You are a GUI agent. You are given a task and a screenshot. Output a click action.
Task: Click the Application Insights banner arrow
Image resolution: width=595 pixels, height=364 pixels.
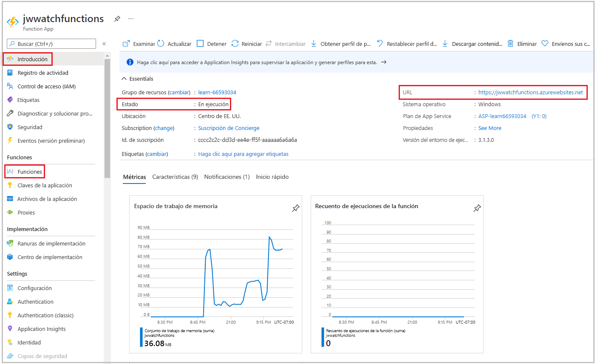tap(383, 62)
